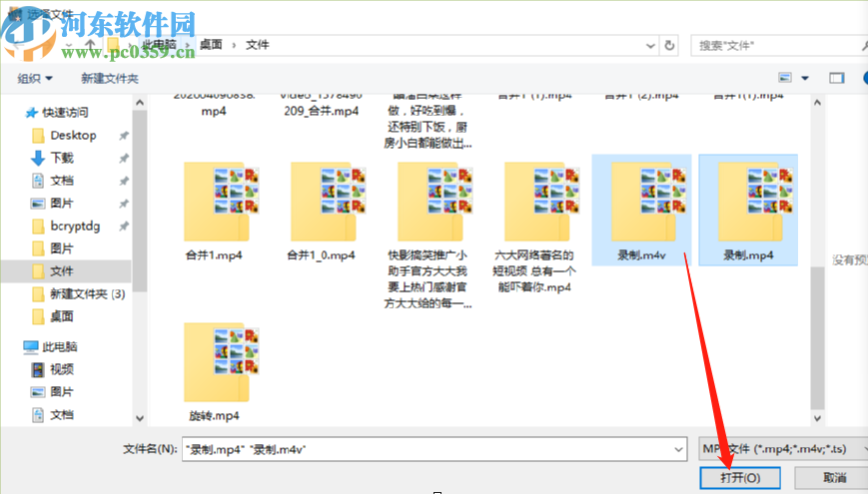
Task: Click the 打开(O) button
Action: pyautogui.click(x=740, y=477)
